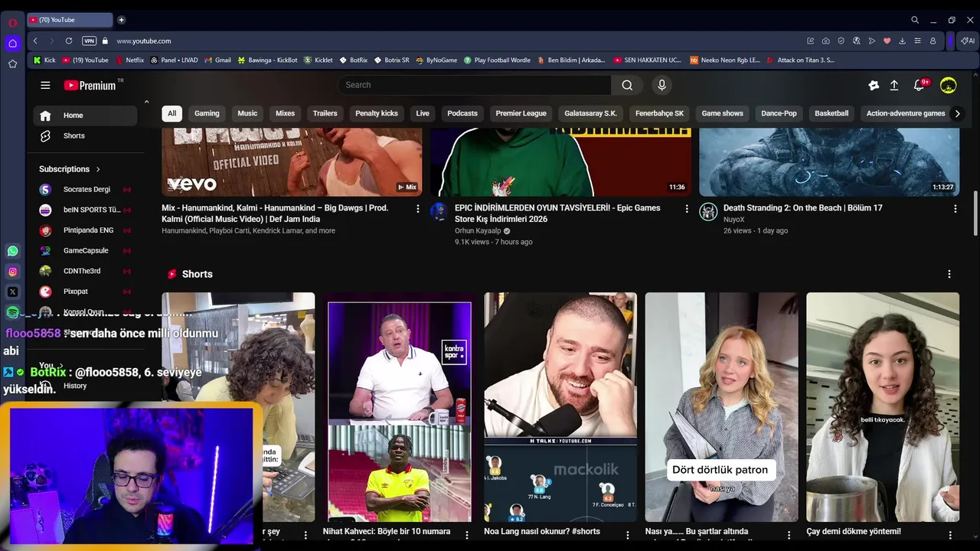Image resolution: width=980 pixels, height=551 pixels.
Task: Open the Shorts shelf three-dot menu
Action: tap(949, 274)
